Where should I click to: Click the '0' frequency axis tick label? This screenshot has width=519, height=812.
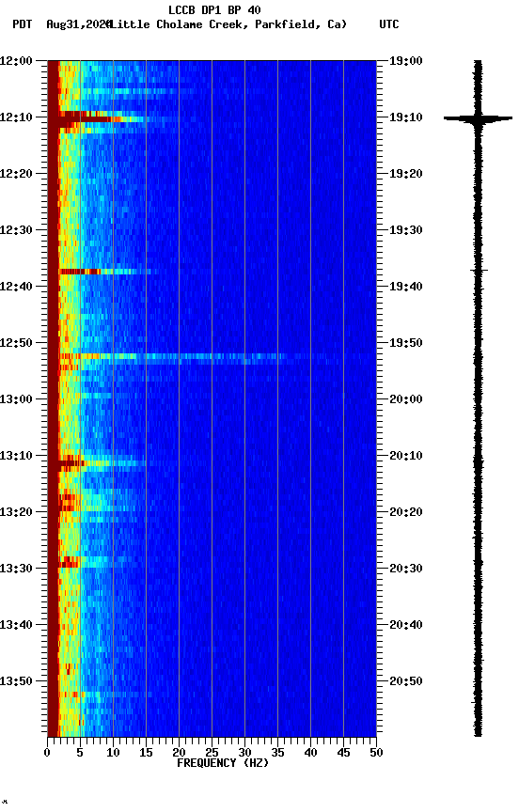point(47,753)
